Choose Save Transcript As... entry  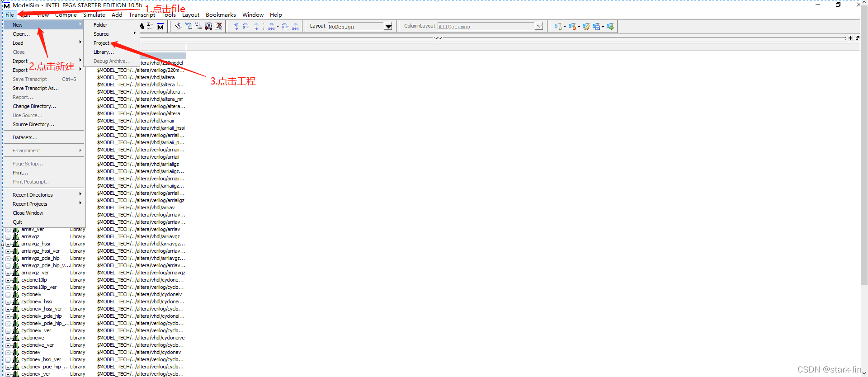click(44, 88)
